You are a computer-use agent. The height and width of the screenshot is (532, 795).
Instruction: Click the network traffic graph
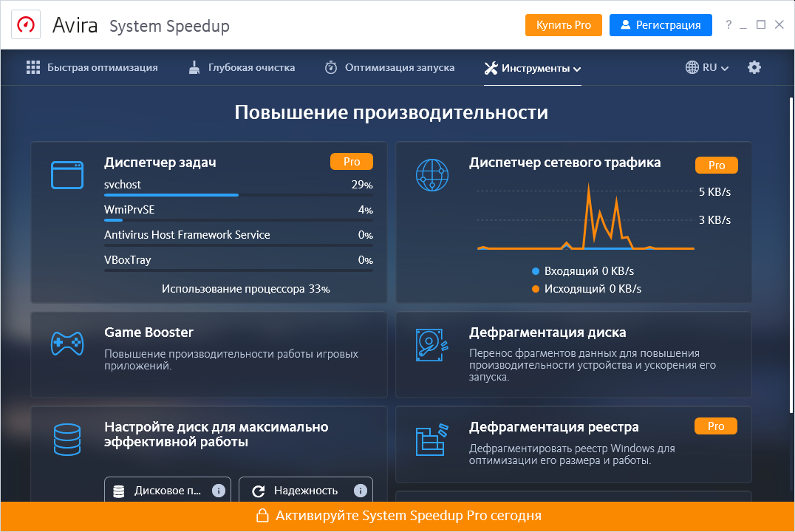pyautogui.click(x=586, y=216)
